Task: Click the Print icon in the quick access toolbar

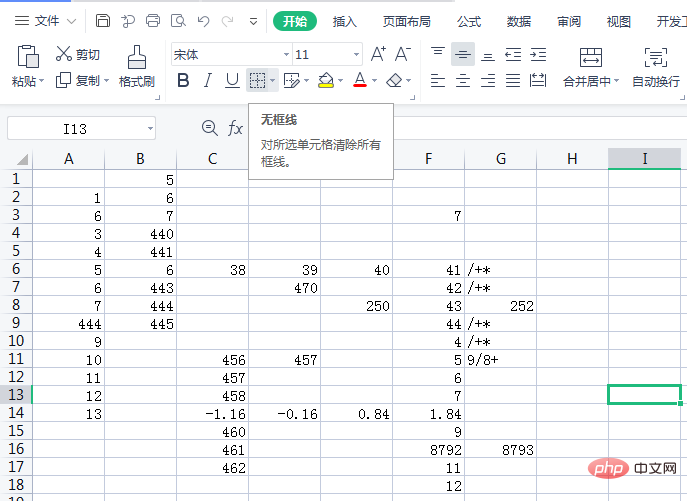Action: pos(153,21)
